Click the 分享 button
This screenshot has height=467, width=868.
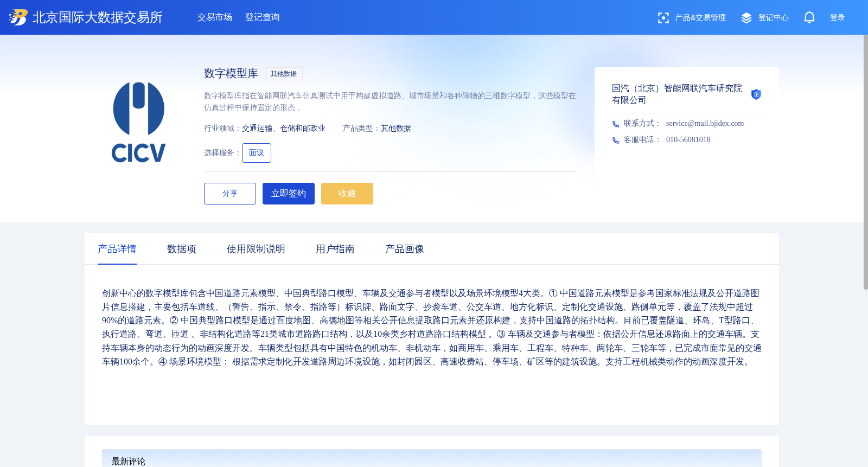(230, 194)
